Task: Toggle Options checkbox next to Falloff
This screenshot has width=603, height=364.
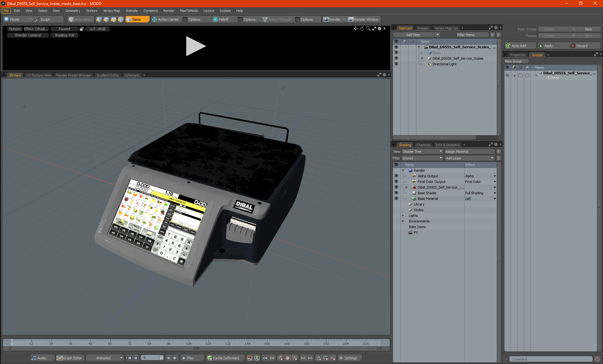Action: click(x=240, y=19)
